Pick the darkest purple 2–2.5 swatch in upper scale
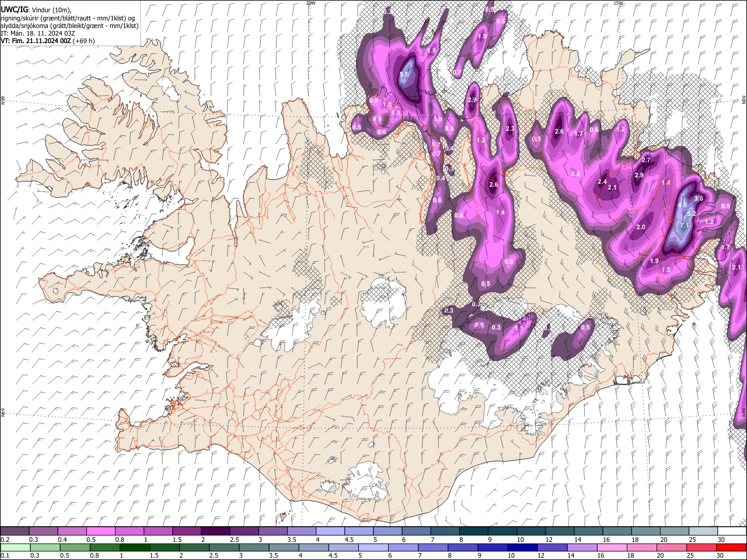The width and height of the screenshot is (747, 560). [215, 531]
